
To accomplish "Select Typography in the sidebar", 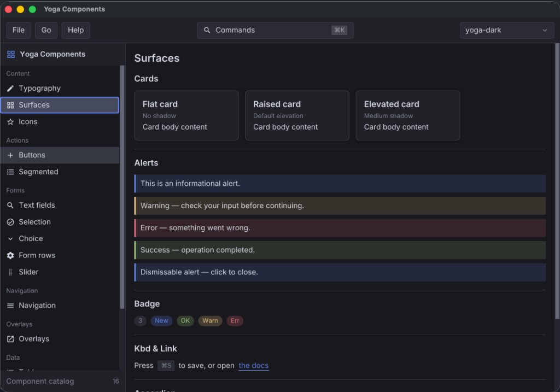I will (x=60, y=88).
